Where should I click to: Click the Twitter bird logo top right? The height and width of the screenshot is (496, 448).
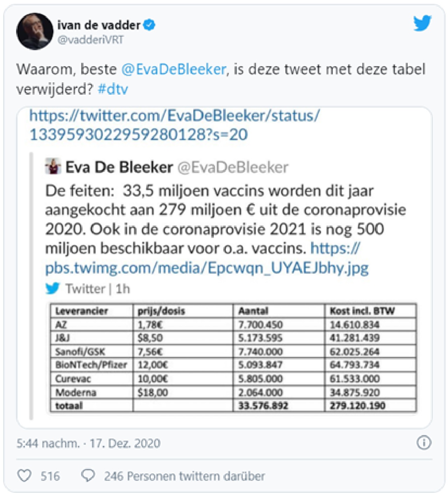[422, 23]
